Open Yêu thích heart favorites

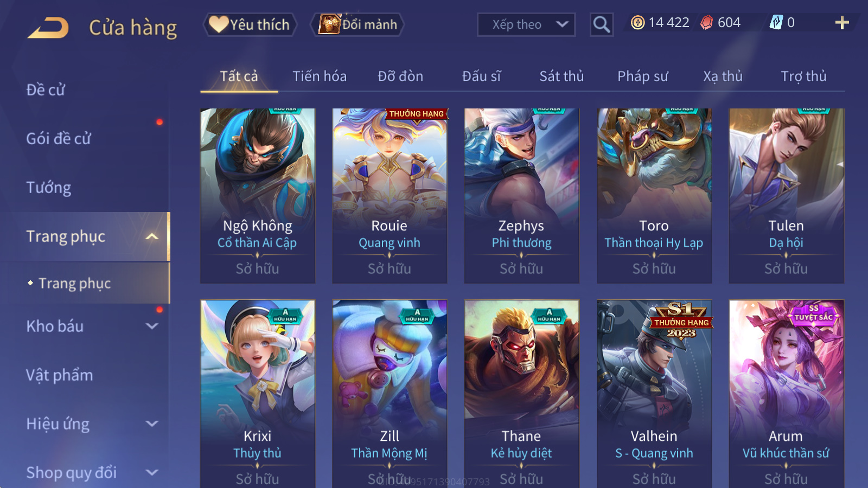click(x=250, y=24)
